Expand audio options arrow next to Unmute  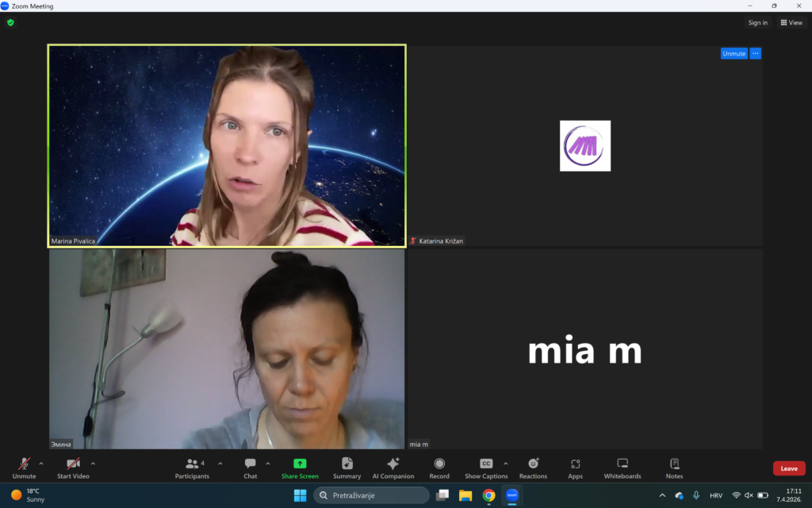(x=41, y=464)
